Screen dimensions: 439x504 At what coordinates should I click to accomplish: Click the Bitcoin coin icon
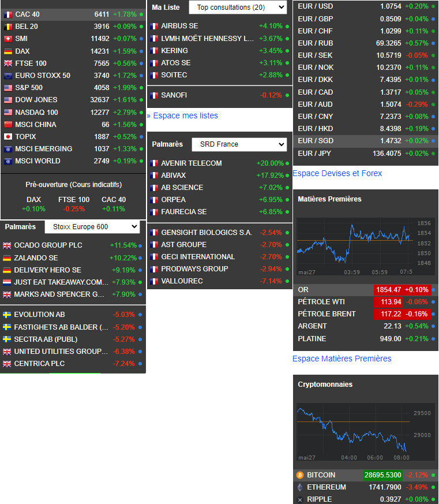[x=300, y=475]
